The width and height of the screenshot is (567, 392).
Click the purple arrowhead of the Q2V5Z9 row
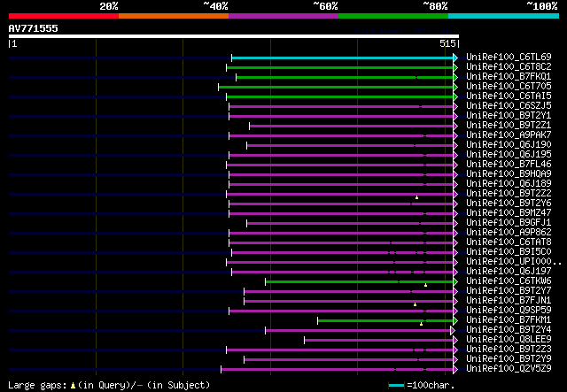pos(455,370)
